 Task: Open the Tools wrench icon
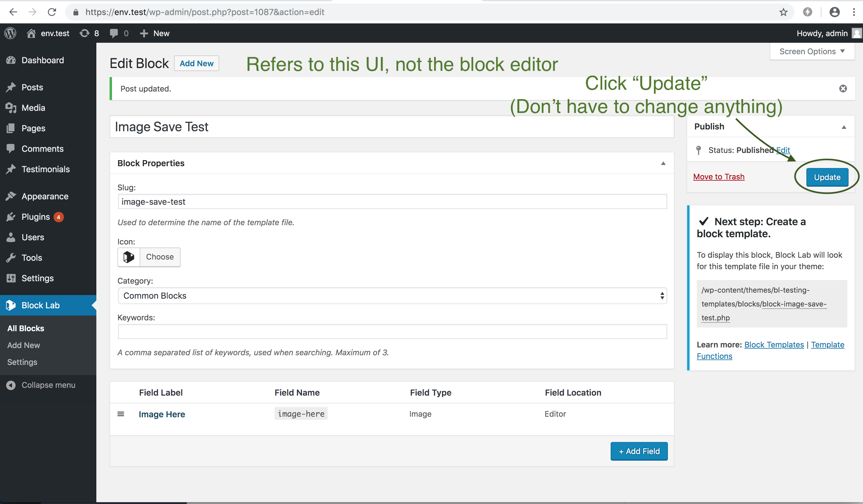click(x=11, y=257)
